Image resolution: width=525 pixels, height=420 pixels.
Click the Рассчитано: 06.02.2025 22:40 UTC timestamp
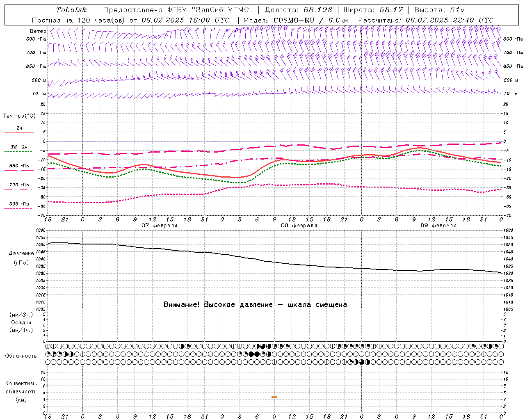point(426,20)
